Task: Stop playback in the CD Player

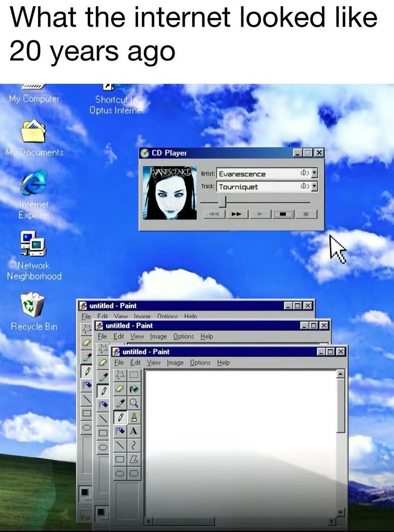Action: pyautogui.click(x=284, y=215)
